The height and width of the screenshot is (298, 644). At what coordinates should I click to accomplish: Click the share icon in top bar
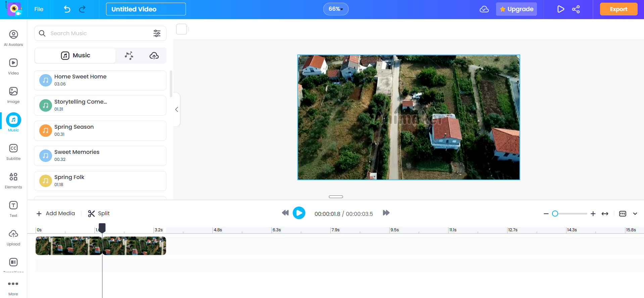pos(576,9)
